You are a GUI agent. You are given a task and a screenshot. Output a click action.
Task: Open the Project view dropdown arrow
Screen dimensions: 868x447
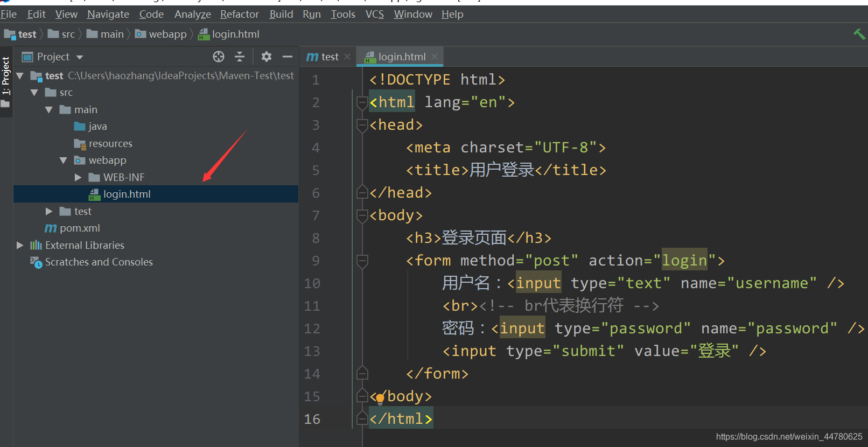tap(80, 57)
